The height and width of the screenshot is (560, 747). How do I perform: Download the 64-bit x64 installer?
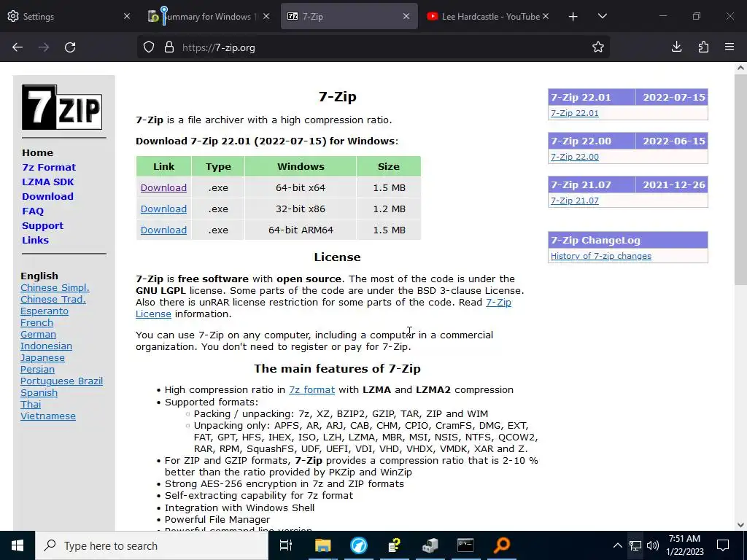click(163, 187)
